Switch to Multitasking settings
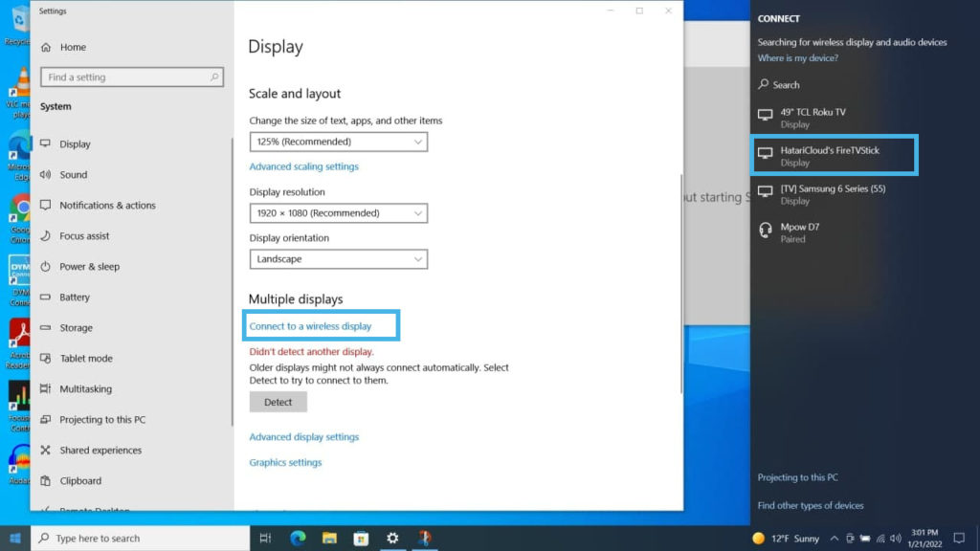 (x=85, y=388)
